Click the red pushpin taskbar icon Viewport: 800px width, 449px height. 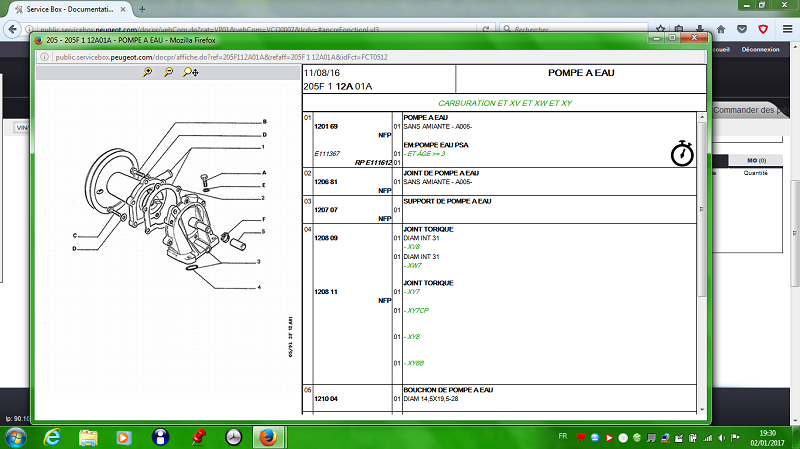coord(198,438)
